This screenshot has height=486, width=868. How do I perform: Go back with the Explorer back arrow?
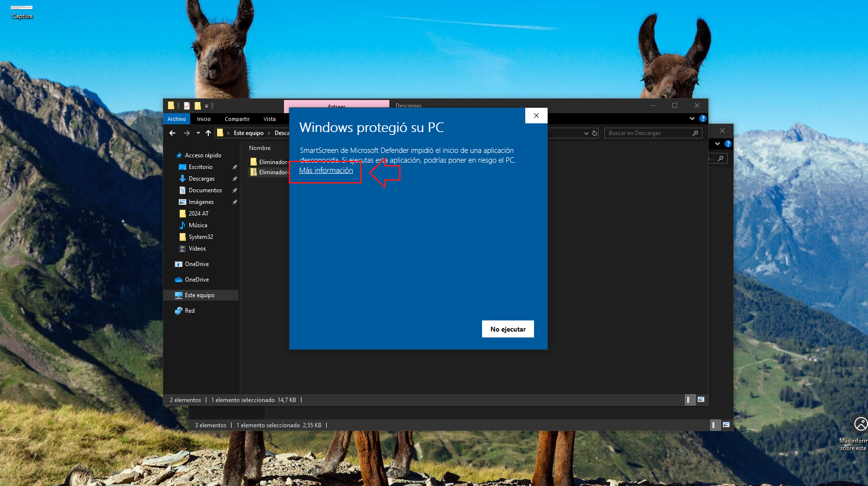[x=172, y=133]
